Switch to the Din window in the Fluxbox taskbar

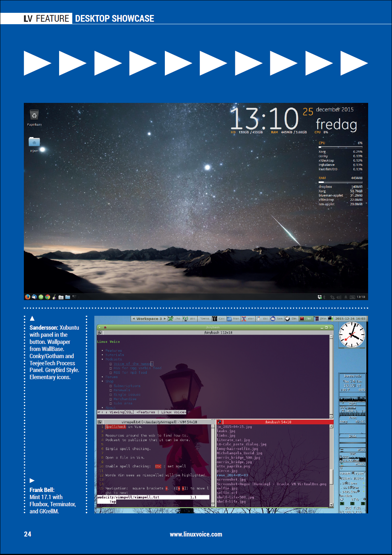[292, 319]
